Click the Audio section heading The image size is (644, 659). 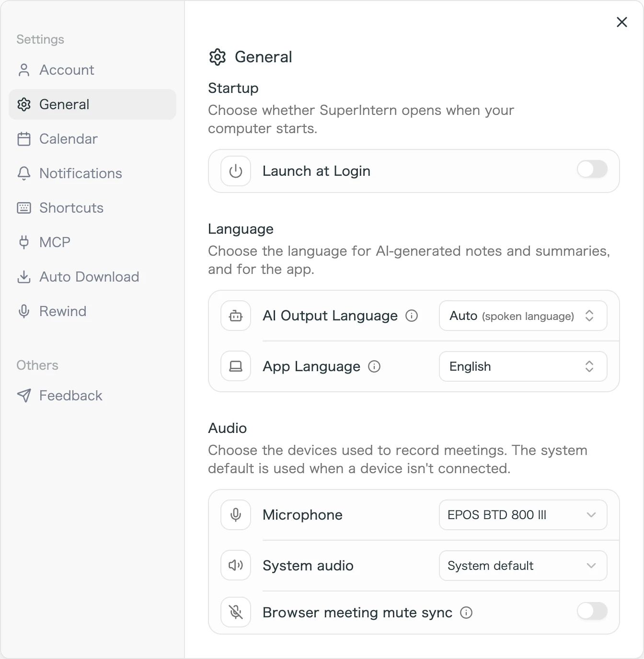[x=228, y=428]
